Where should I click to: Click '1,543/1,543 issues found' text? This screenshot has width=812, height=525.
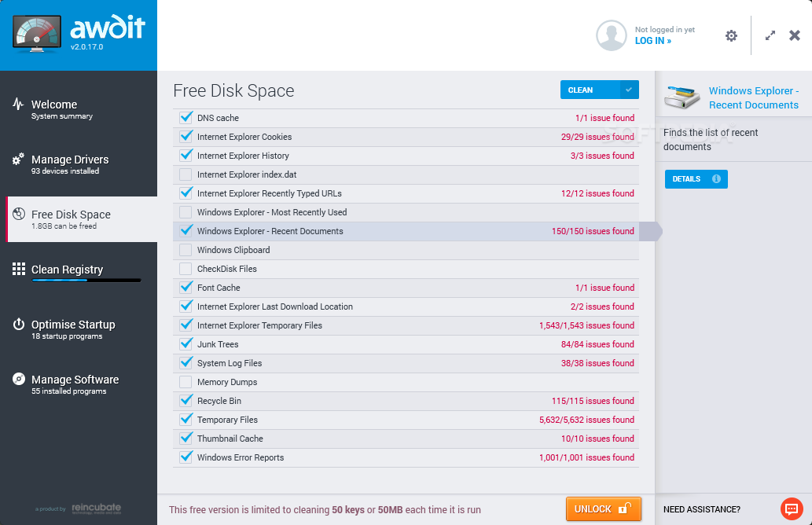coord(586,325)
